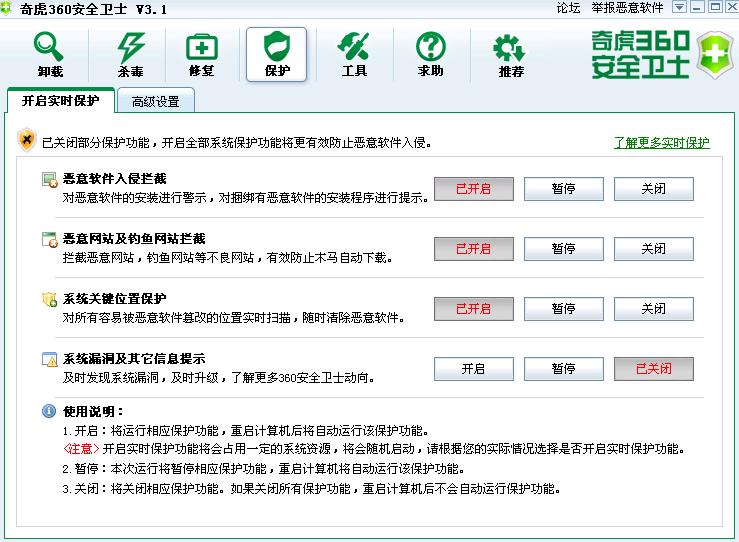This screenshot has height=542, width=739.
Task: Pause 系统关键位置保护 with 暂停
Action: point(564,309)
